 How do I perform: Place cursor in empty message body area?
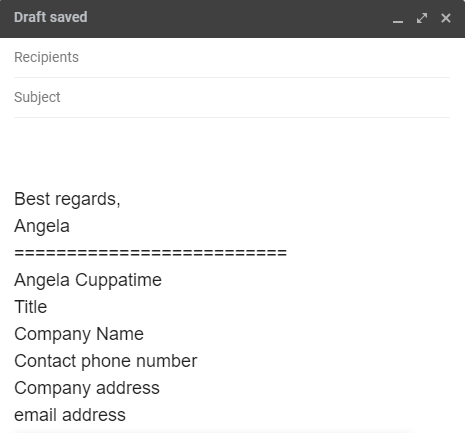pyautogui.click(x=232, y=150)
